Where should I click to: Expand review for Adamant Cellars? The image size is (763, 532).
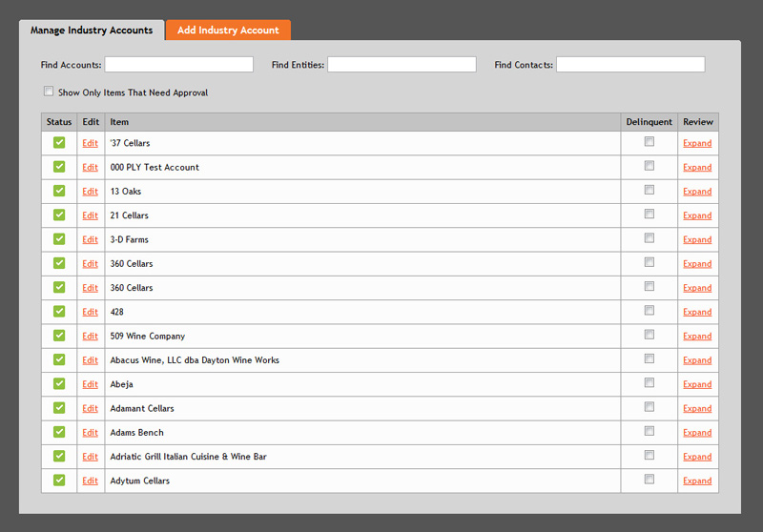697,408
